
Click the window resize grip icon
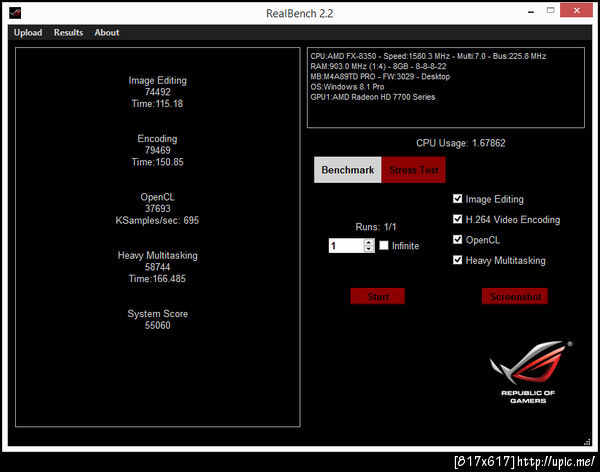pos(587,441)
